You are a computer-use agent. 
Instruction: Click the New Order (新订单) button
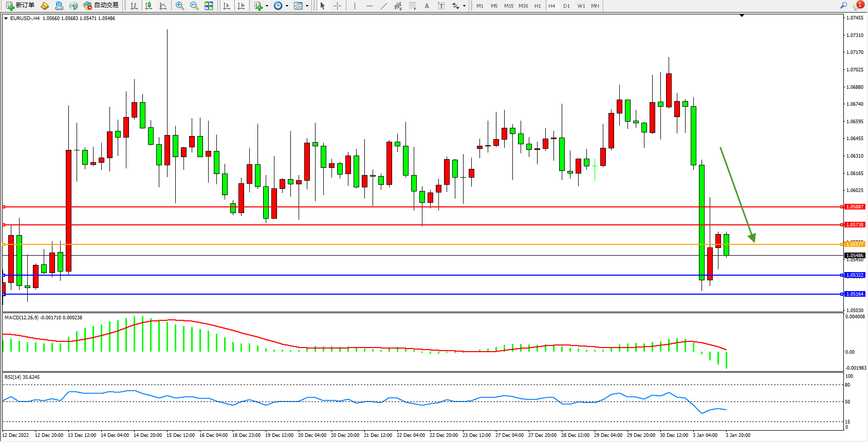(21, 6)
